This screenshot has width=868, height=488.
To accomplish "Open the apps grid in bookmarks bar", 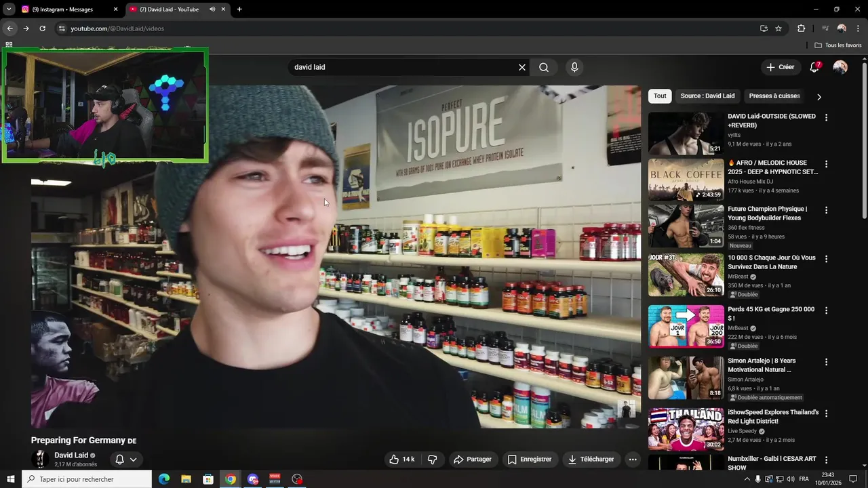I will [9, 45].
